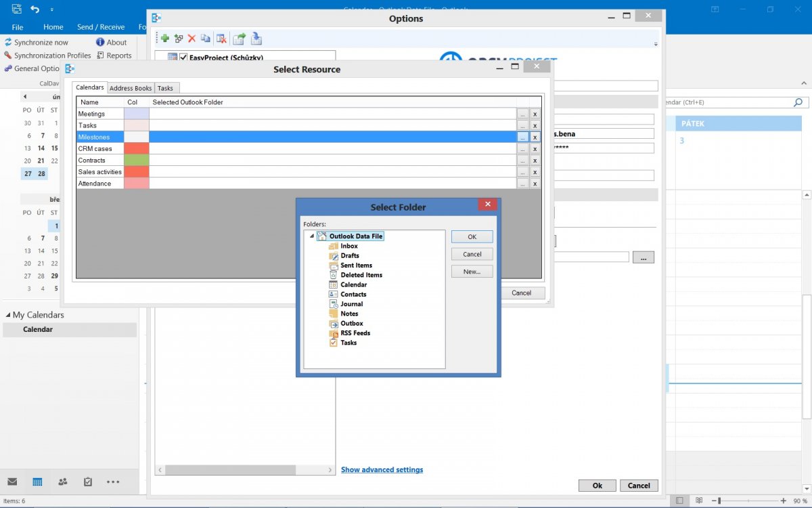The height and width of the screenshot is (508, 812).
Task: Select the red X delete icon on toolbar
Action: (193, 39)
